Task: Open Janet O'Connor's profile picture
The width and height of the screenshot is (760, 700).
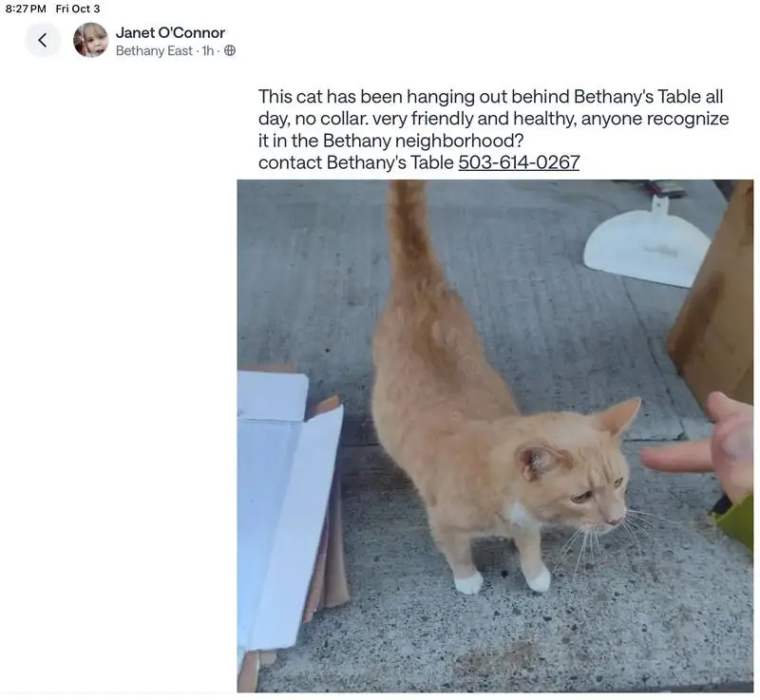Action: (x=90, y=40)
